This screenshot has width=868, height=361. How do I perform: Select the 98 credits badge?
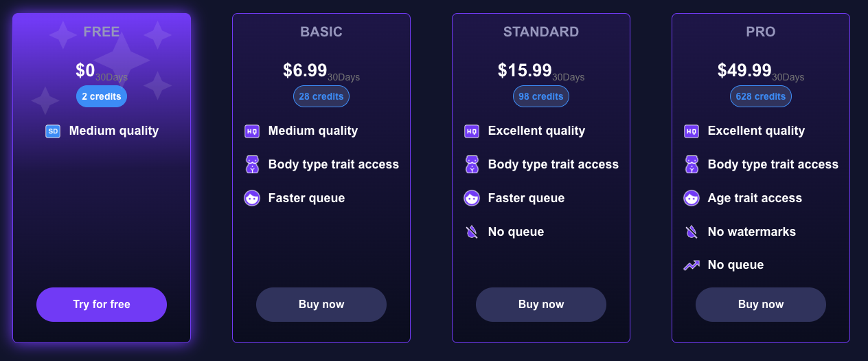pos(541,96)
